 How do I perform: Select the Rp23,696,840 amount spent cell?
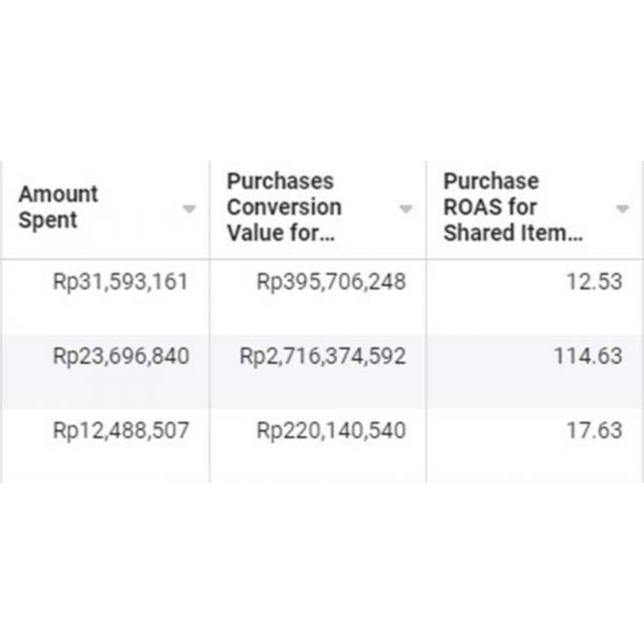pos(121,356)
